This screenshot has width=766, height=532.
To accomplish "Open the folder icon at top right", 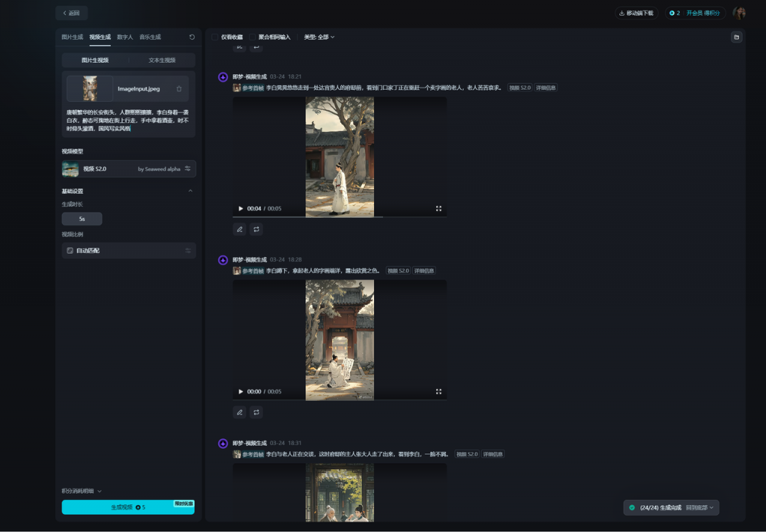I will click(737, 37).
